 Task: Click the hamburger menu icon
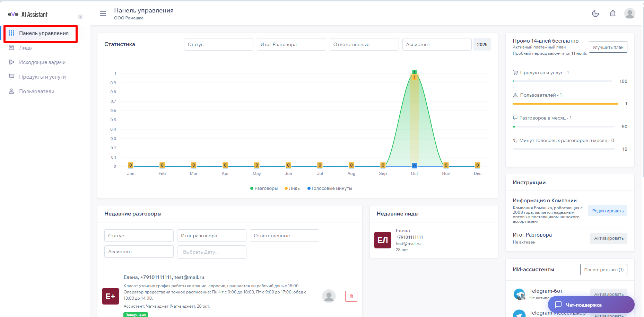tap(103, 14)
